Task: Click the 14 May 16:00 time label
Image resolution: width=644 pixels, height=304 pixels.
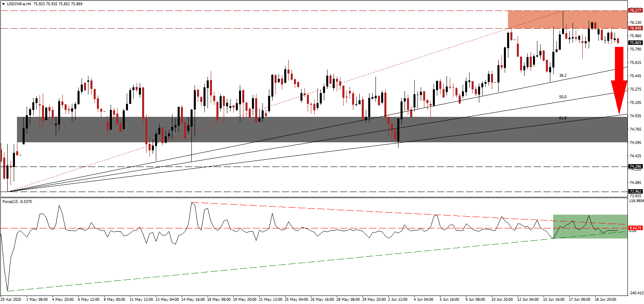Action: tap(193, 300)
